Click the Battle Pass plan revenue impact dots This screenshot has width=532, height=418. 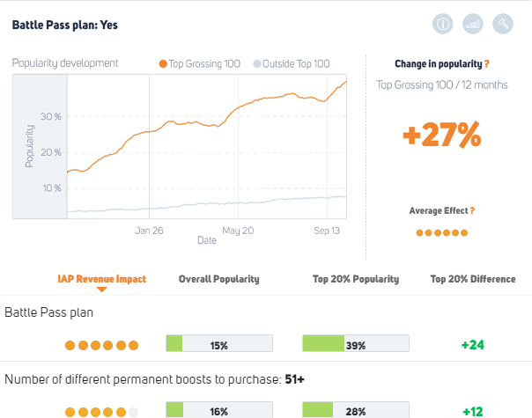coord(102,346)
